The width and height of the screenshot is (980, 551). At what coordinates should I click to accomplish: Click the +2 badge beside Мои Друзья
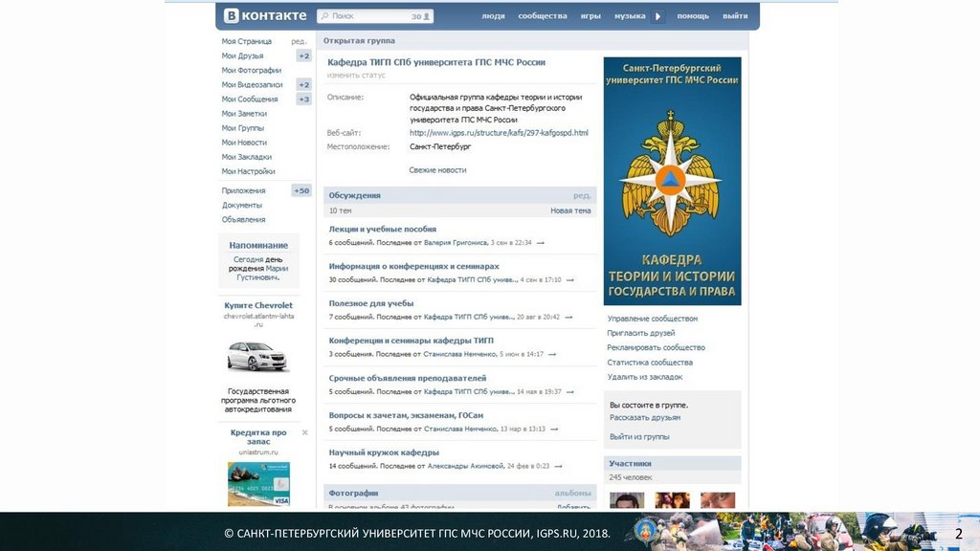303,55
